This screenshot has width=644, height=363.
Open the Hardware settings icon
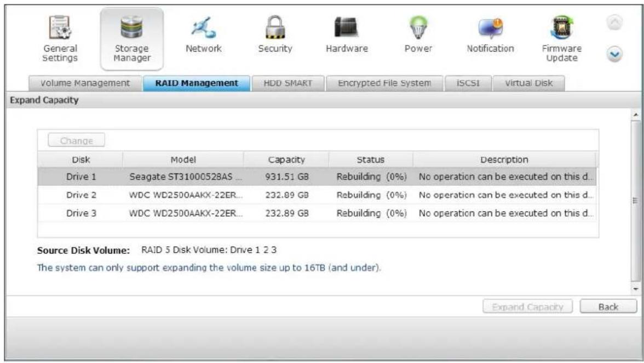pyautogui.click(x=347, y=35)
